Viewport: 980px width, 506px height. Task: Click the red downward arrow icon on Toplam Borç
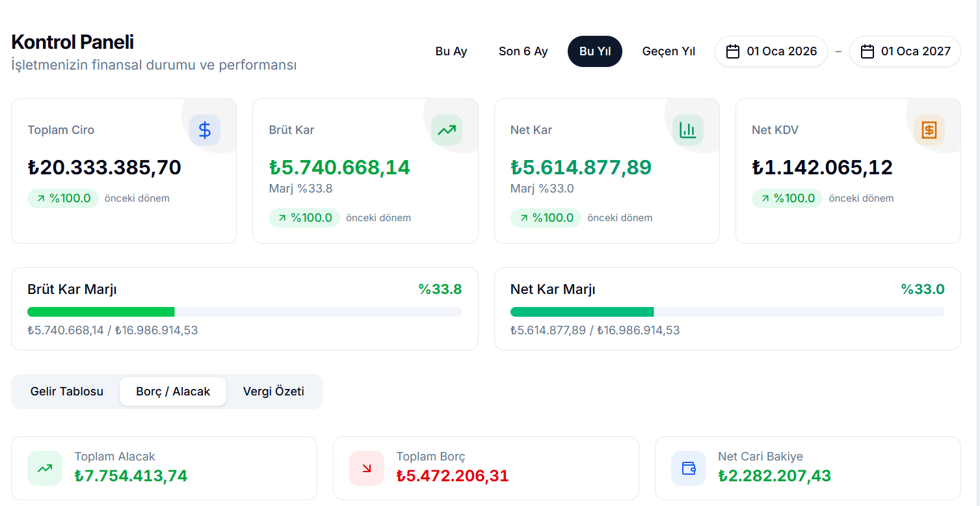click(x=367, y=468)
